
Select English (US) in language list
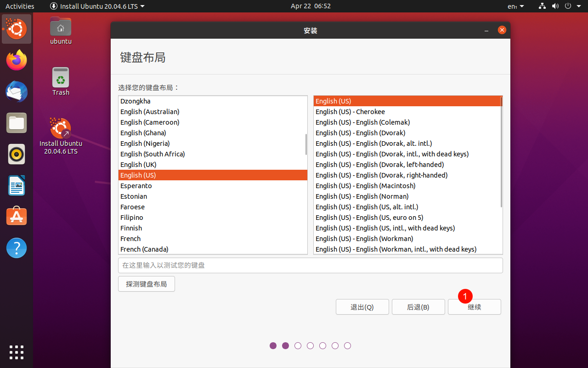pos(213,175)
